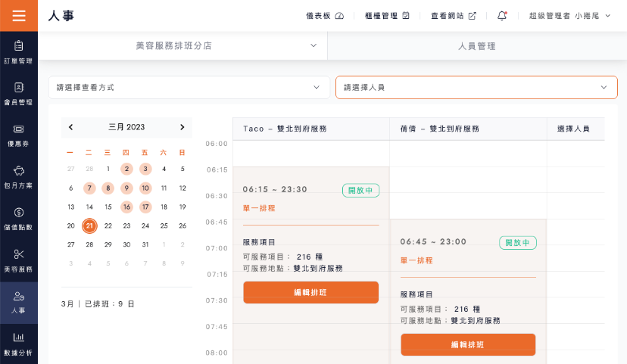Open the hamburger menu
This screenshot has height=364, width=627.
pos(19,16)
